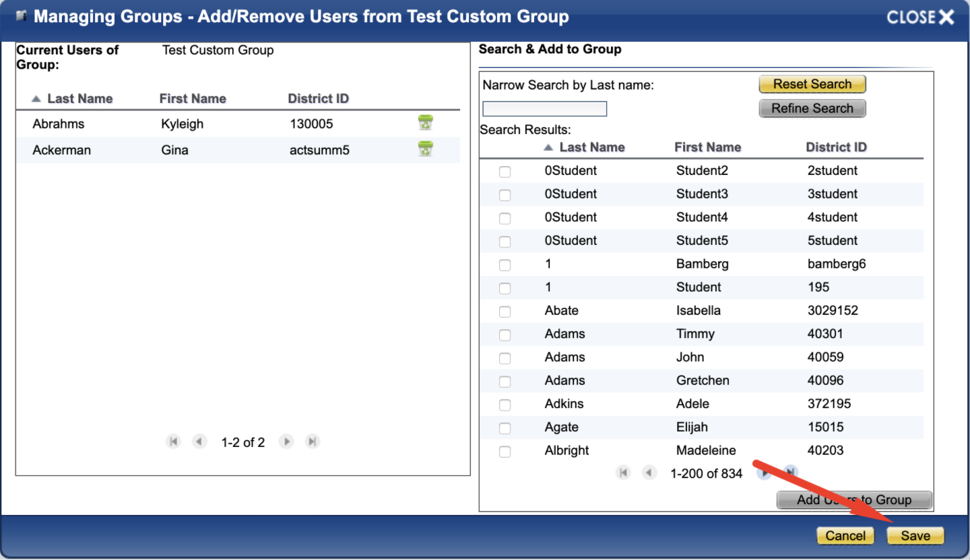Check the box for Isabella Abate

(x=505, y=312)
